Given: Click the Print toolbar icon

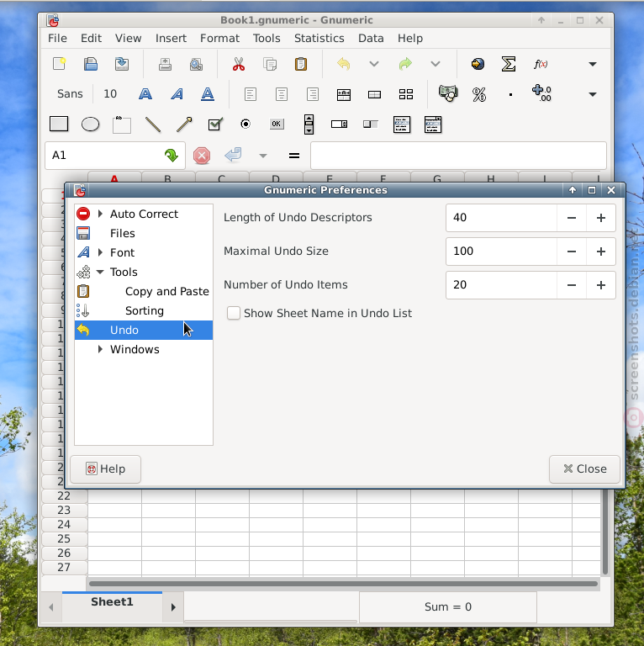Looking at the screenshot, I should tap(165, 64).
